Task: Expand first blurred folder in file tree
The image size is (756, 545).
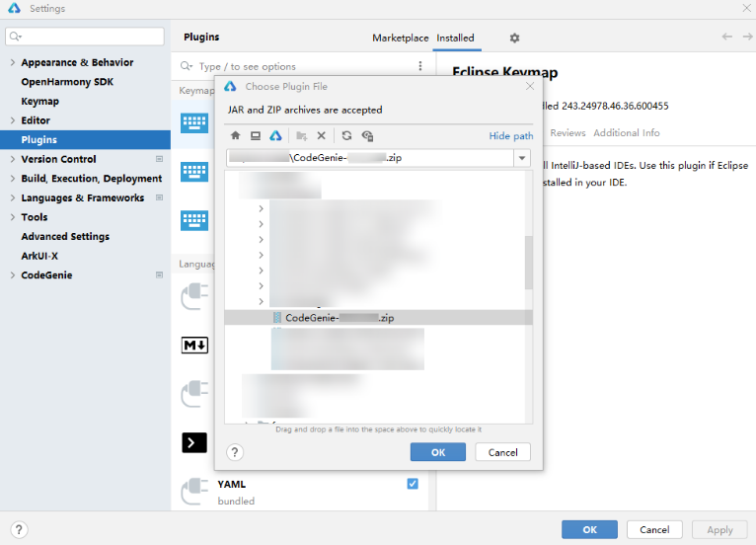Action: [261, 208]
